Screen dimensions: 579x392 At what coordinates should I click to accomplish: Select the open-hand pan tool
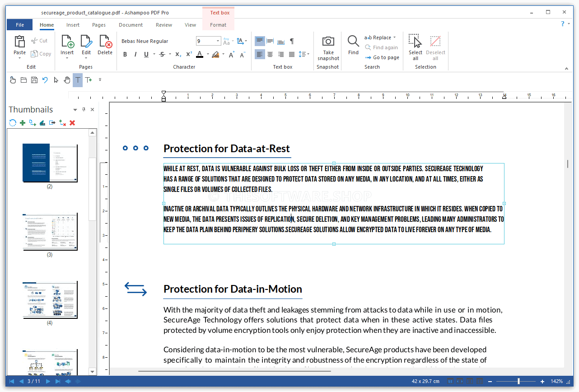pos(67,80)
